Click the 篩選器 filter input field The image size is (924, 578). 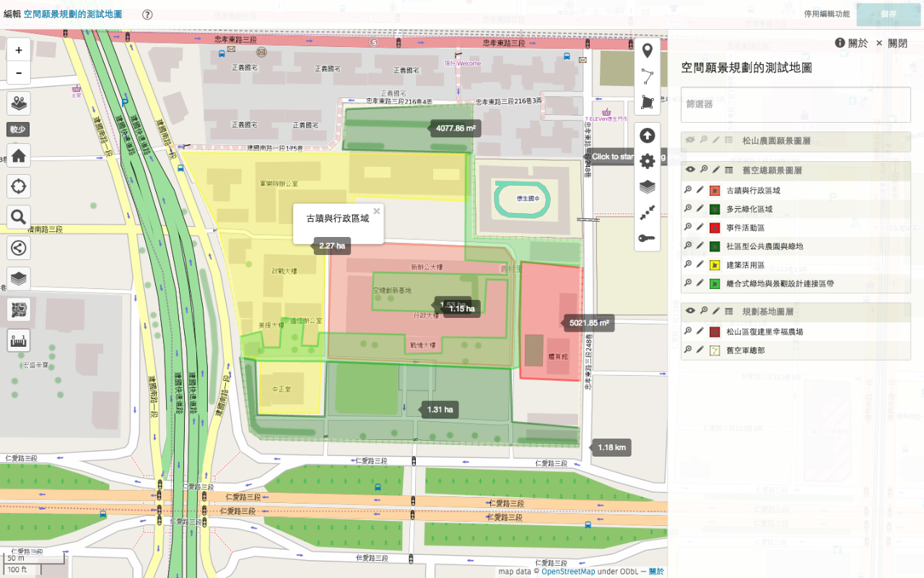796,105
